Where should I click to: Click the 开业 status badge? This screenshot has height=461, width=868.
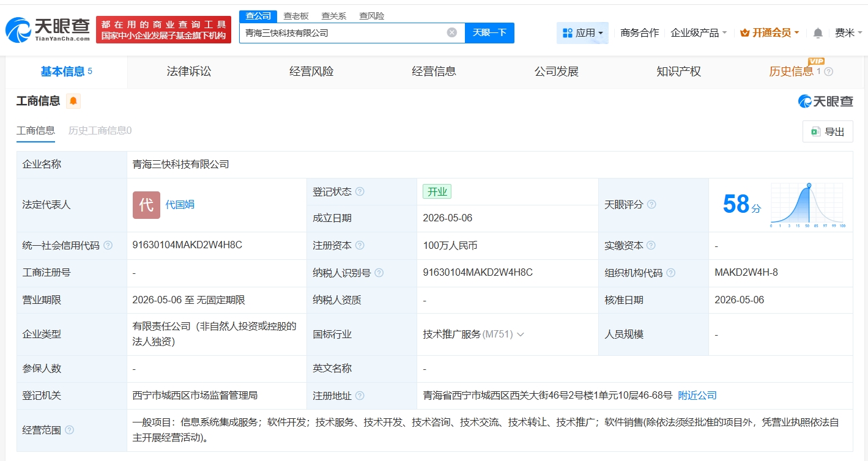(x=437, y=191)
